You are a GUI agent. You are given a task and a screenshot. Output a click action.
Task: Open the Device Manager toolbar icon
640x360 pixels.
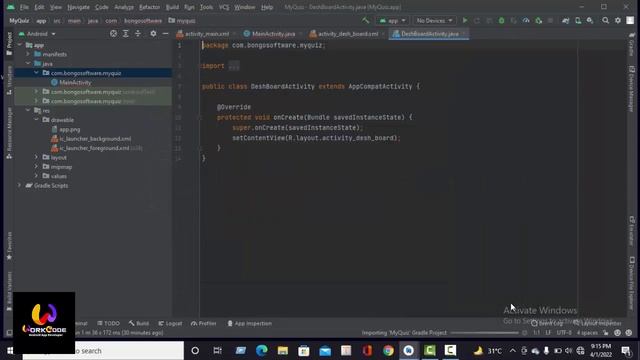coord(578,20)
